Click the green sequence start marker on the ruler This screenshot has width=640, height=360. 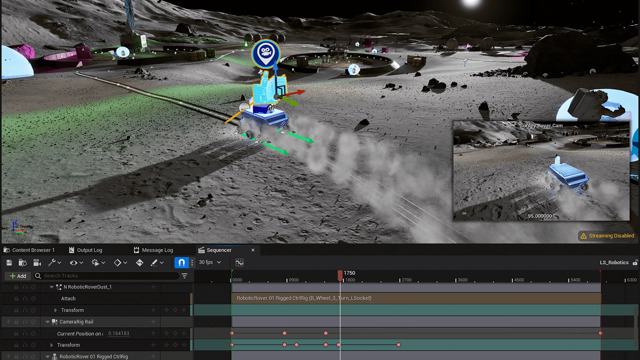231,276
